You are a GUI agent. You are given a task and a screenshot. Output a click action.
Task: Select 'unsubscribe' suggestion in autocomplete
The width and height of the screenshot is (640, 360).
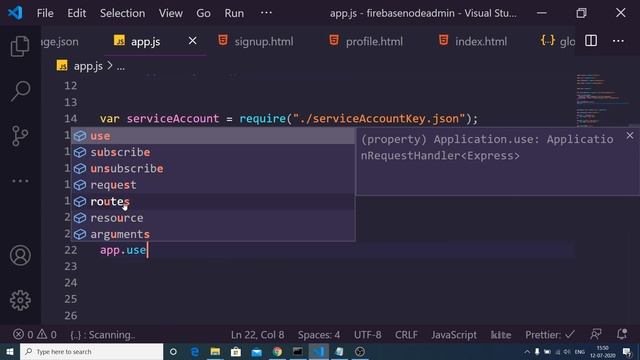[213, 169]
